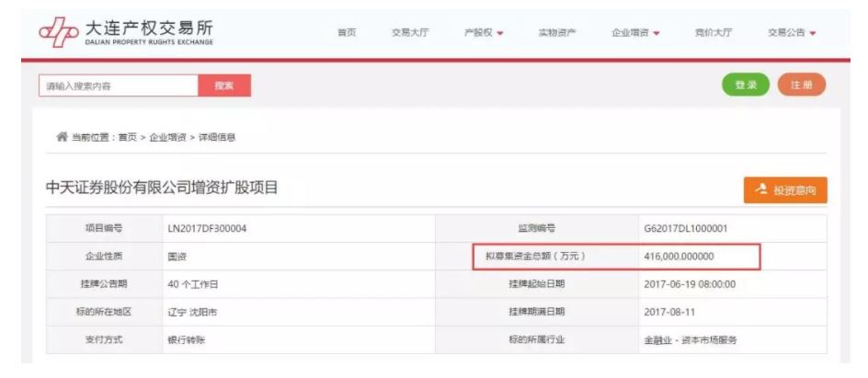Click the 挂牌期满日期 label cell
The width and height of the screenshot is (868, 378).
(x=537, y=312)
